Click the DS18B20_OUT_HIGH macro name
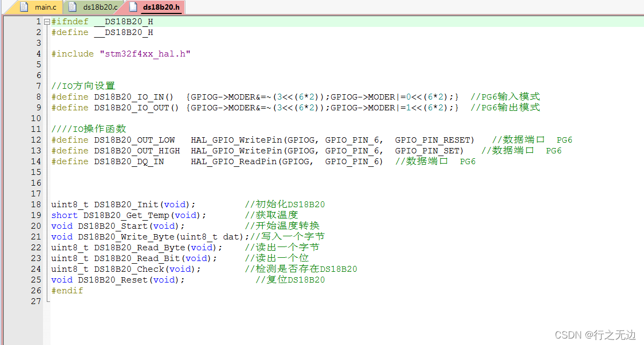This screenshot has height=345, width=644. [x=137, y=151]
